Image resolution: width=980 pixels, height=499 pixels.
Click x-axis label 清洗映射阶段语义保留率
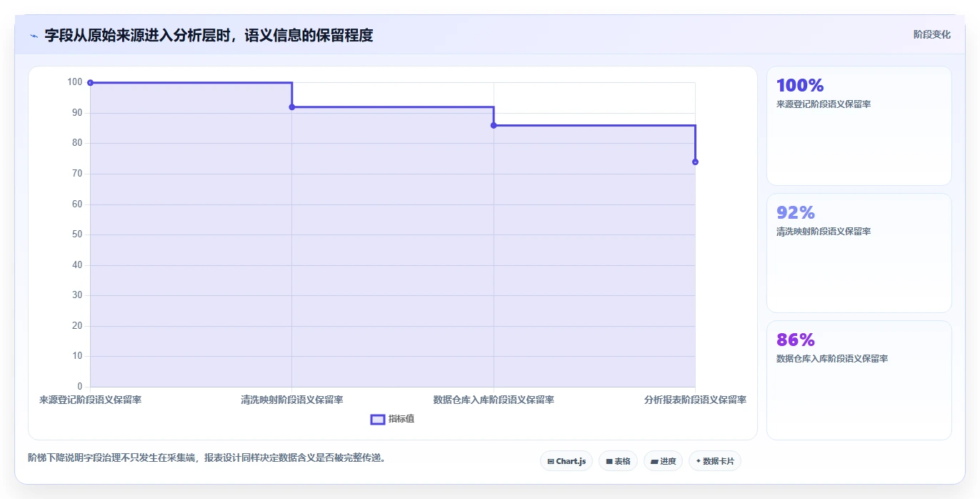pos(292,400)
